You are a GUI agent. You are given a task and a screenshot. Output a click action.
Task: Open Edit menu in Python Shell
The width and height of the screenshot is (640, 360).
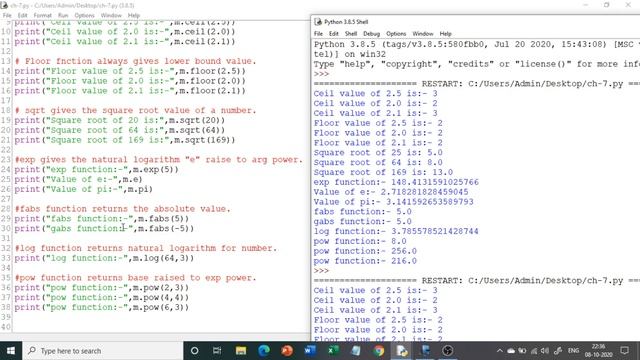click(x=334, y=34)
